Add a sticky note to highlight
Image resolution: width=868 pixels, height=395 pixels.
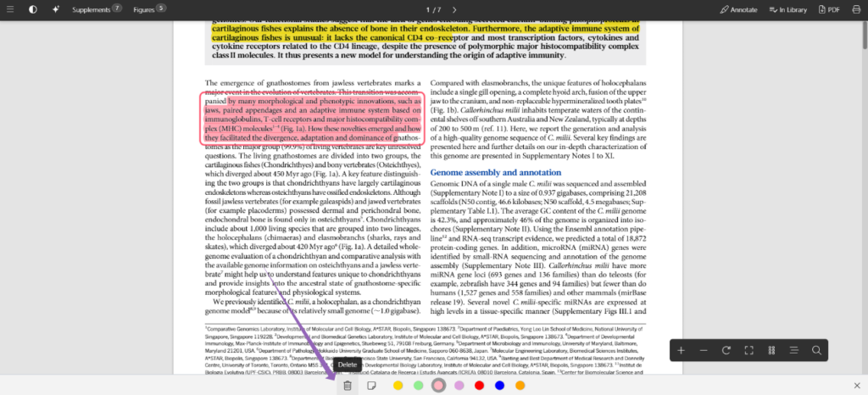click(371, 386)
